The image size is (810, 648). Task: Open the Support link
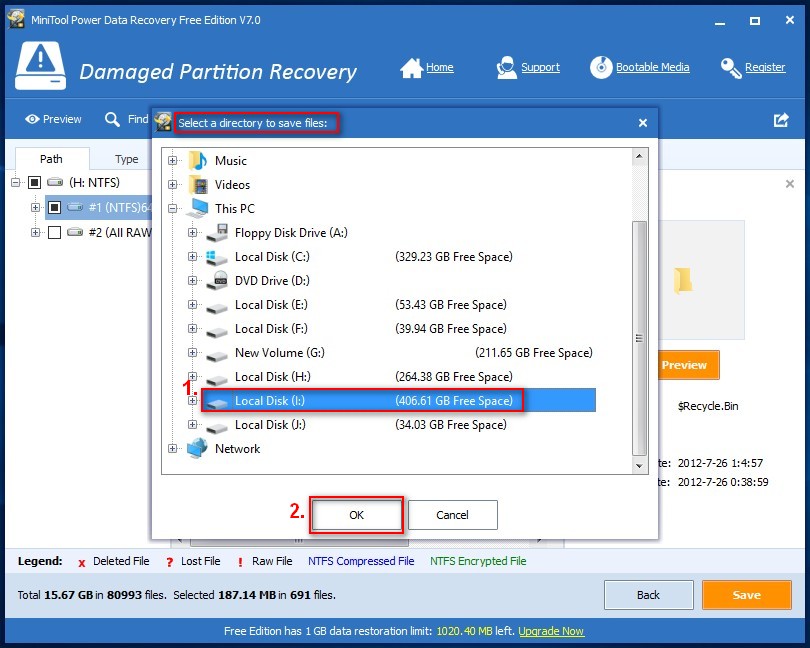tap(540, 68)
